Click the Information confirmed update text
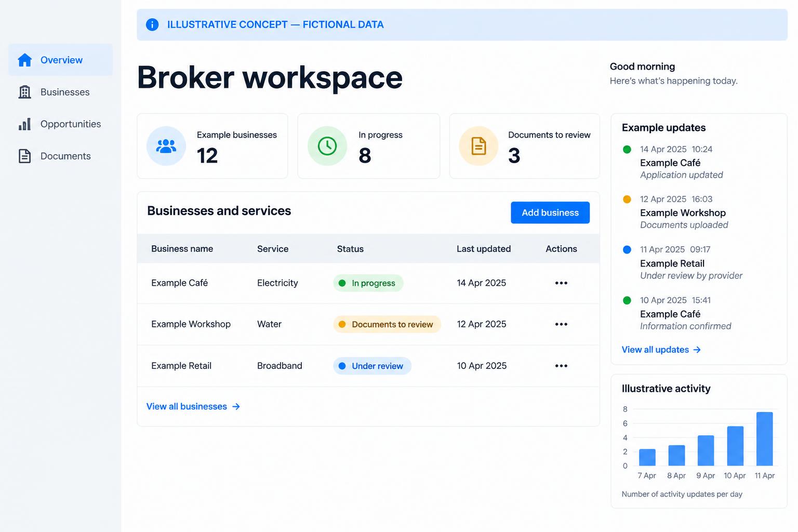This screenshot has width=798, height=532. 685,326
